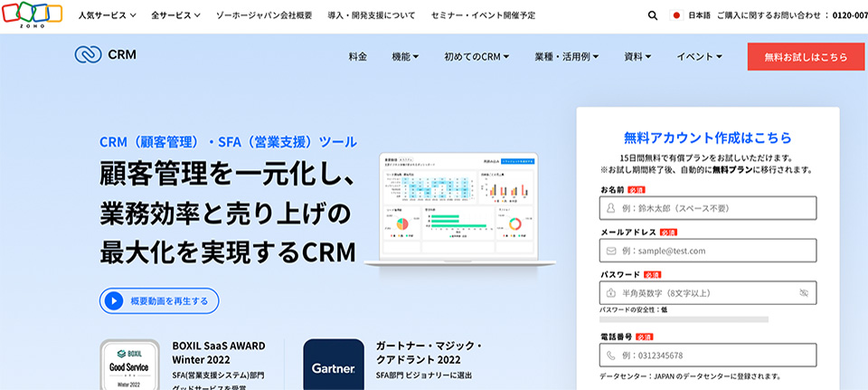Screen dimensions: 868x390
Task: Click the CRM dashboard laptop image
Action: pos(459,212)
